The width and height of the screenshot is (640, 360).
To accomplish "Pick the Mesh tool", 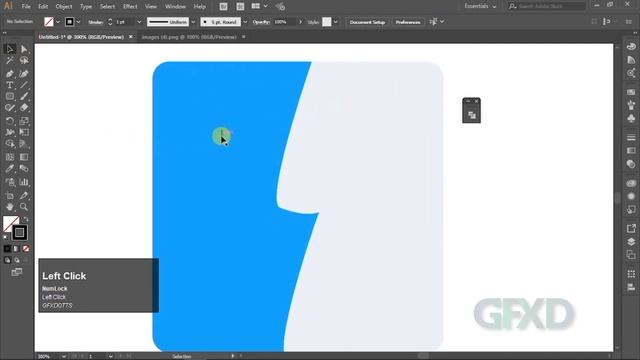I will click(x=10, y=157).
